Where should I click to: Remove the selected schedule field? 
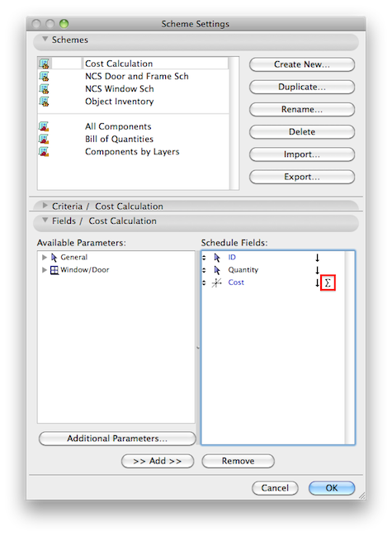238,461
